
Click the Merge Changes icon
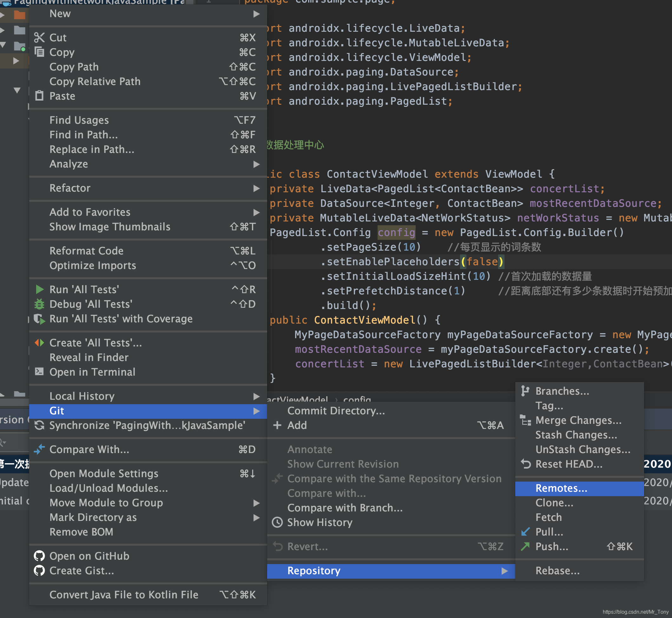[525, 420]
